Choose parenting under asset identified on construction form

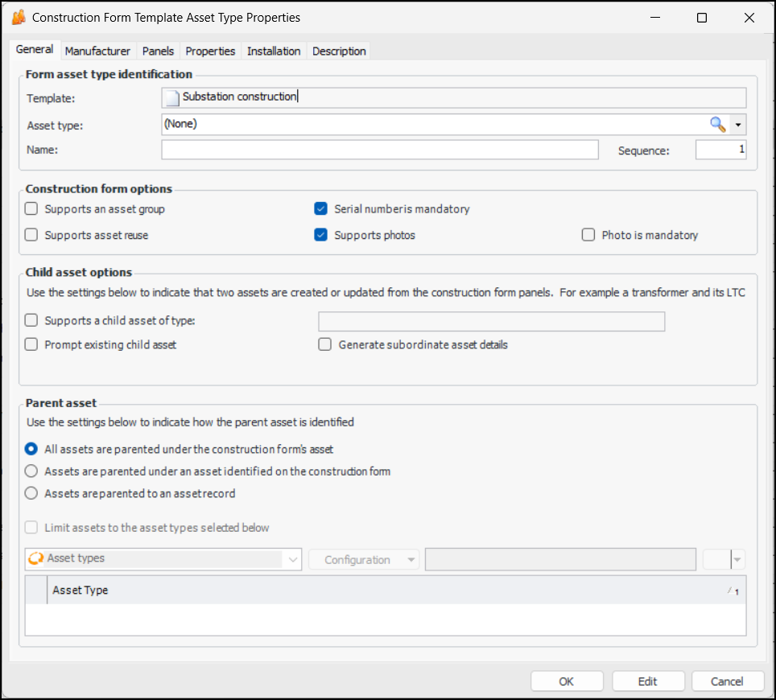click(x=31, y=471)
